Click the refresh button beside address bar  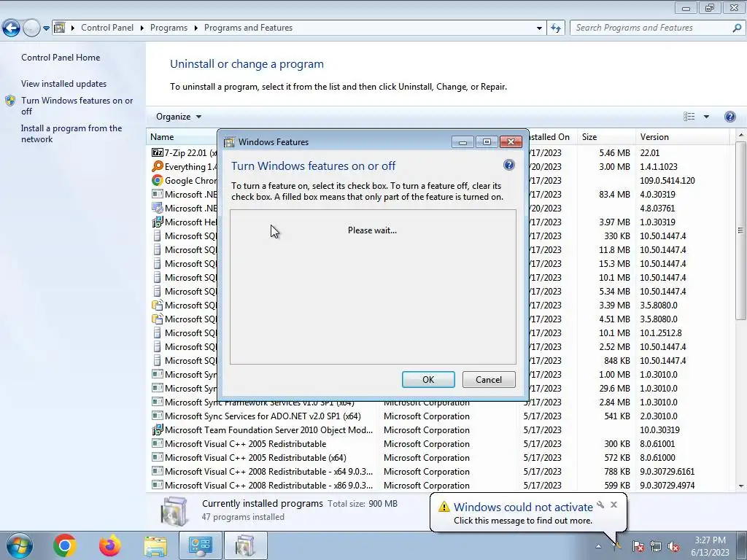[555, 28]
